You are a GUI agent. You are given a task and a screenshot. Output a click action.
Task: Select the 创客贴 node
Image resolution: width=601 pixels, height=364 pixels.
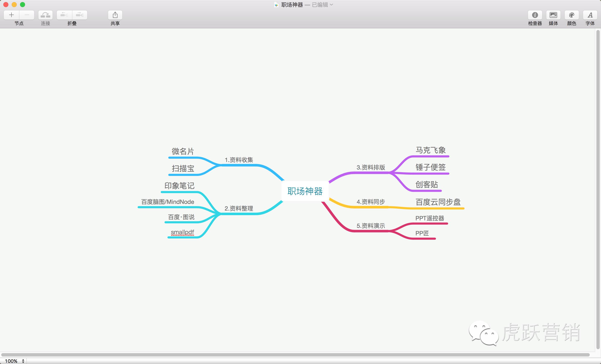click(x=427, y=185)
